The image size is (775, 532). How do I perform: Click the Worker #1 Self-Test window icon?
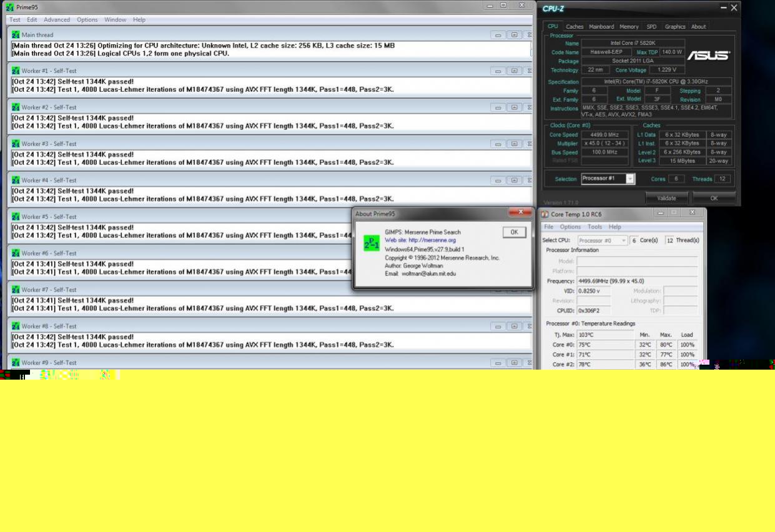click(x=16, y=71)
